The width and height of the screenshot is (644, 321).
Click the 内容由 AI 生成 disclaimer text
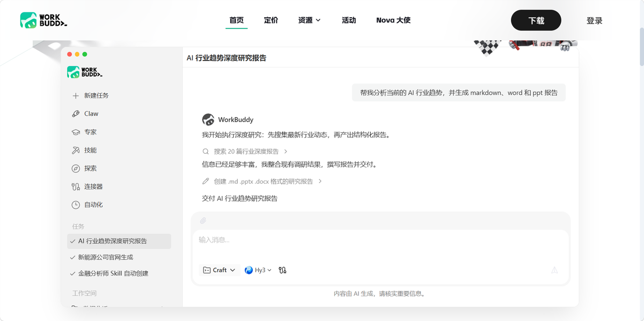tap(379, 294)
